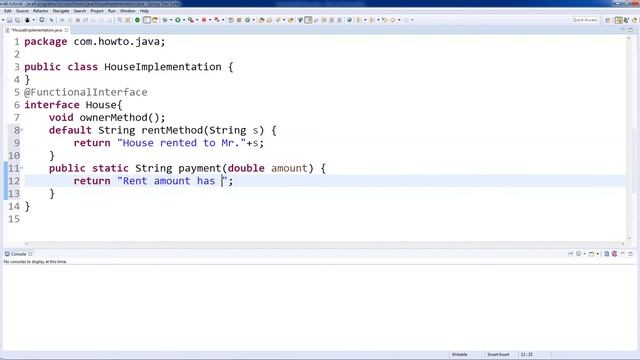Open the Refactor menu
The image size is (640, 360).
[40, 11]
